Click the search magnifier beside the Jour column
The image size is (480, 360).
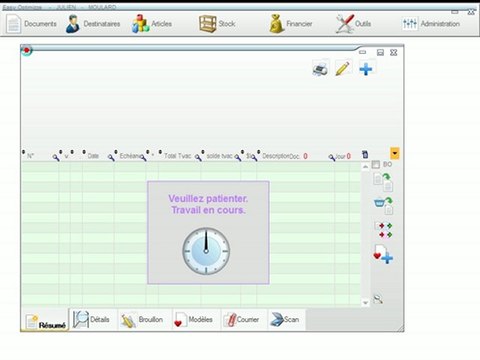point(331,157)
